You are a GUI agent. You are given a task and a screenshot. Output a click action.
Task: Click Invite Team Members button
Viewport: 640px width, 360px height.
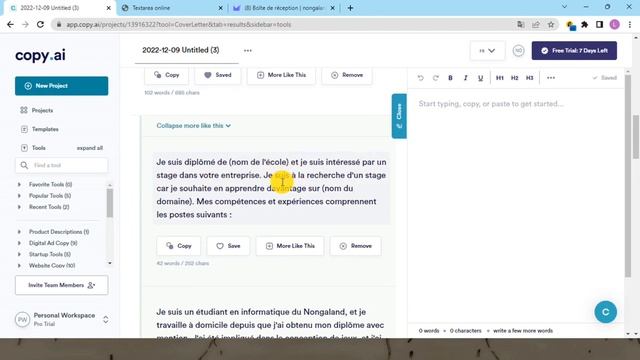coord(62,285)
